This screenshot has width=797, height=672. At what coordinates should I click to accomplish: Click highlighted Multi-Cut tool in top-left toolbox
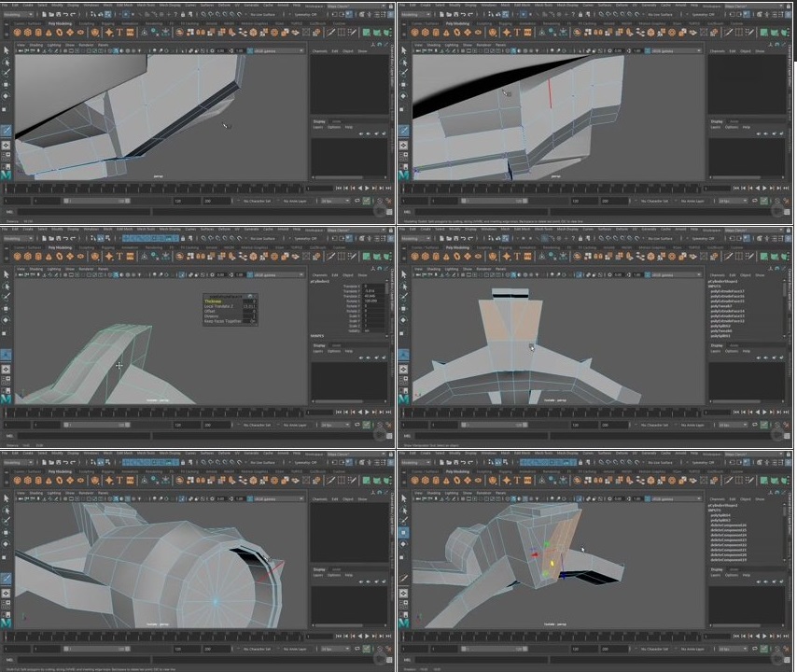[7, 130]
